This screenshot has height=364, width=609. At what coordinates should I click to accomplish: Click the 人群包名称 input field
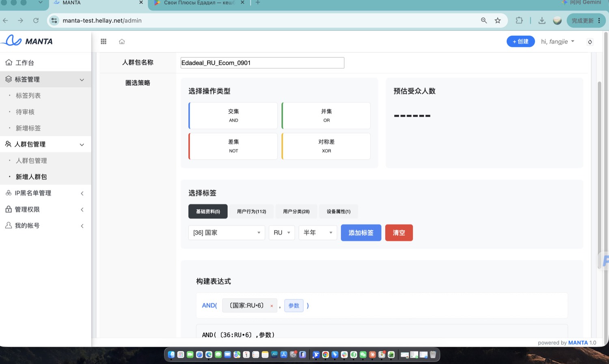coord(262,63)
